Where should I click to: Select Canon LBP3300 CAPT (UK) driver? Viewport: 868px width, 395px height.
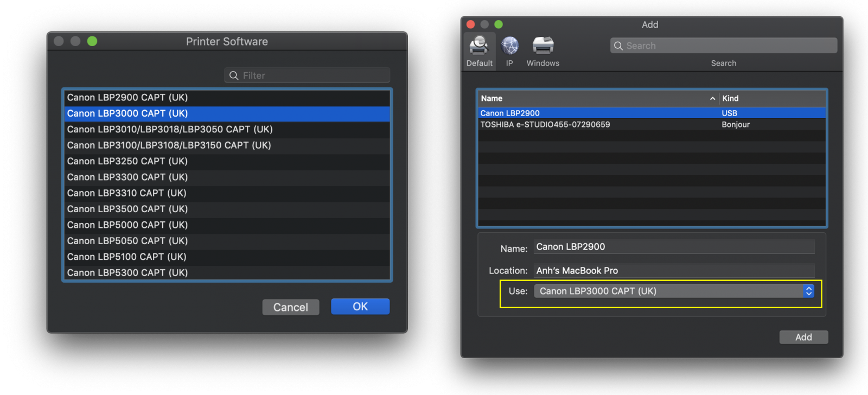tap(227, 177)
